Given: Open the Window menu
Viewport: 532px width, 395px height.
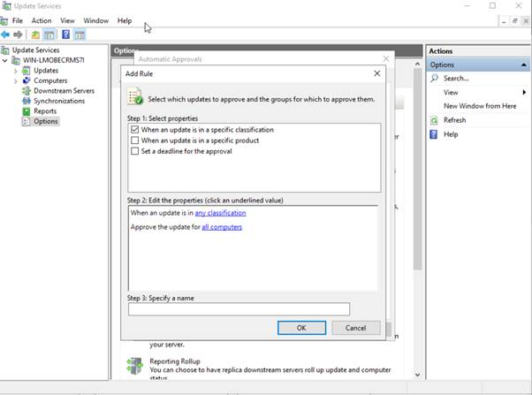Looking at the screenshot, I should click(96, 20).
